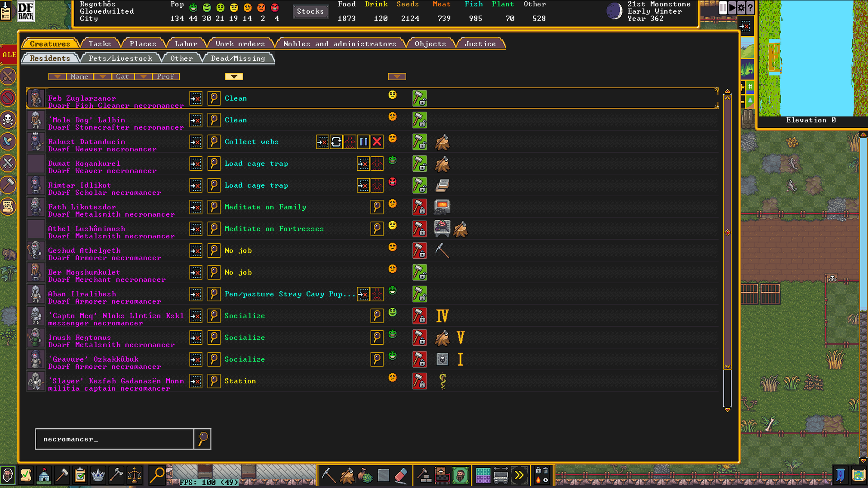
Task: Open the game settings gear icon
Action: pyautogui.click(x=741, y=7)
